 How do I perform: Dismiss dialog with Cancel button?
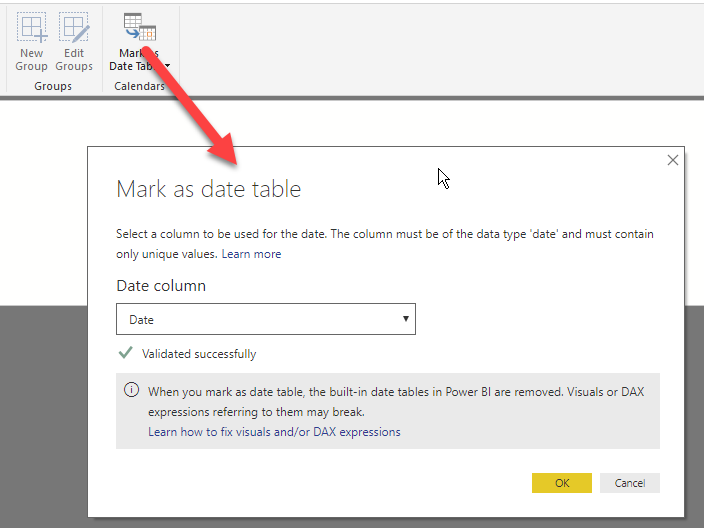(630, 483)
